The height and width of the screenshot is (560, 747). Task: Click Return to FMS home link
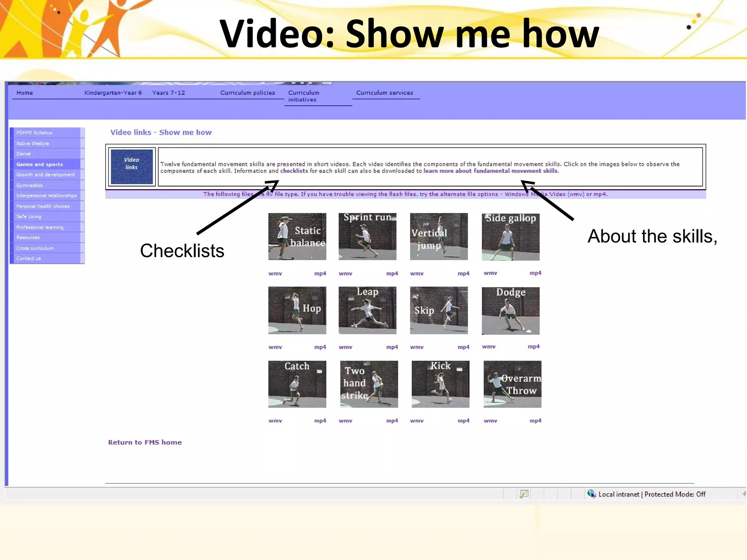(145, 442)
